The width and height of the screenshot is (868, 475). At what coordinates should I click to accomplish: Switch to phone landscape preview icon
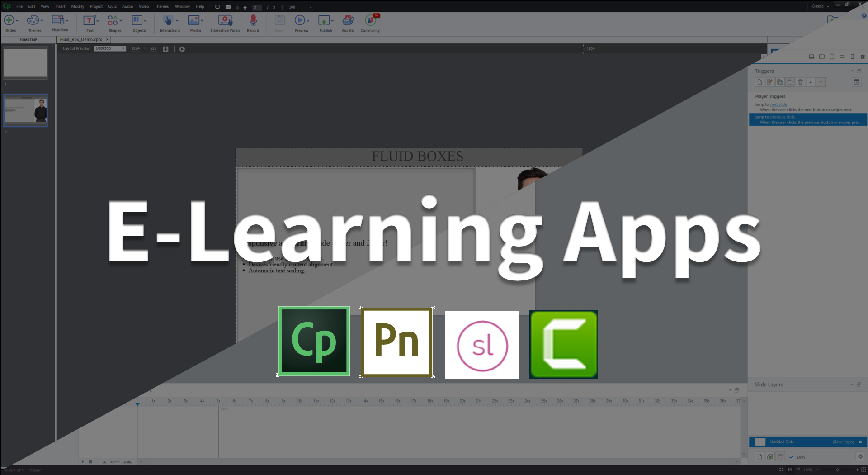(842, 57)
